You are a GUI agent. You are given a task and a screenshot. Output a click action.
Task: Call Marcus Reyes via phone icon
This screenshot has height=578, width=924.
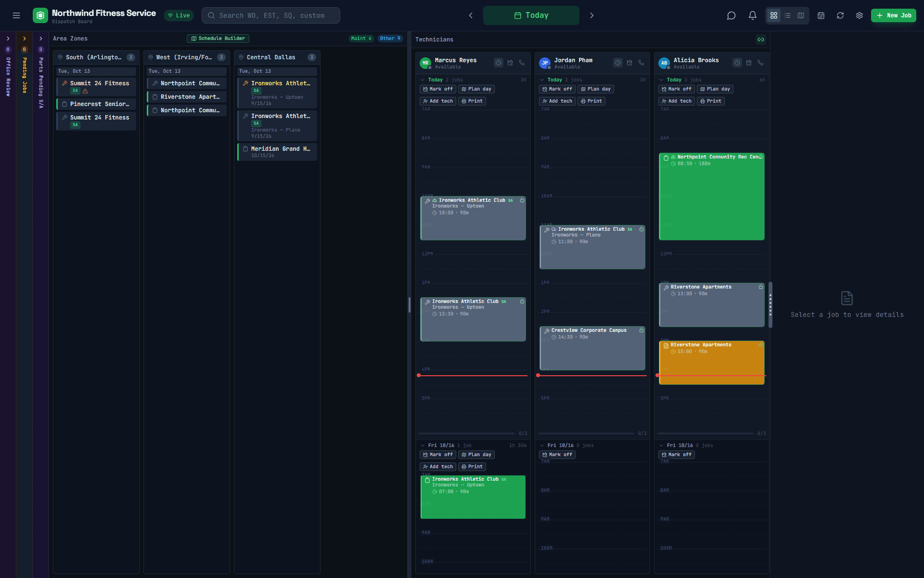coord(522,63)
